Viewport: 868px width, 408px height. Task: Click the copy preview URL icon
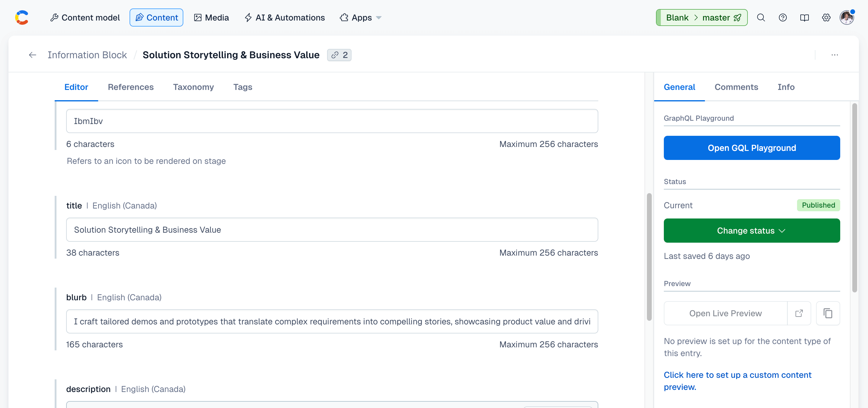tap(828, 313)
